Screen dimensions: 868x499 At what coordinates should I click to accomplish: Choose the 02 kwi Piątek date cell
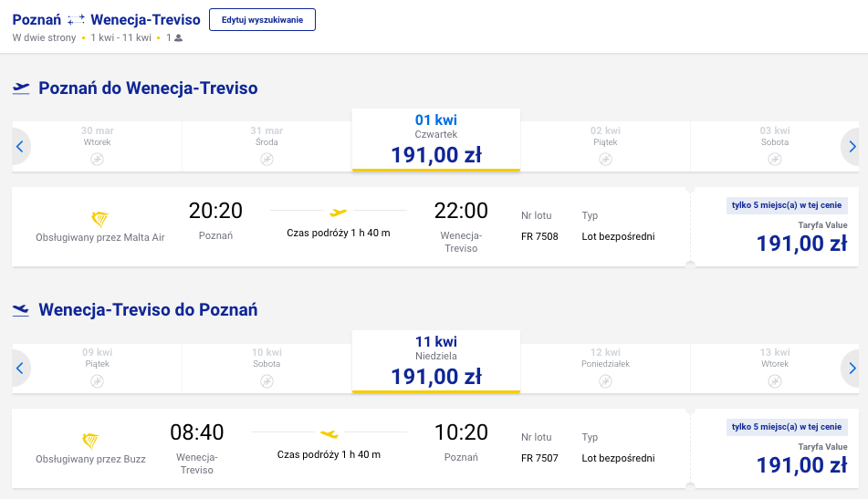click(605, 146)
